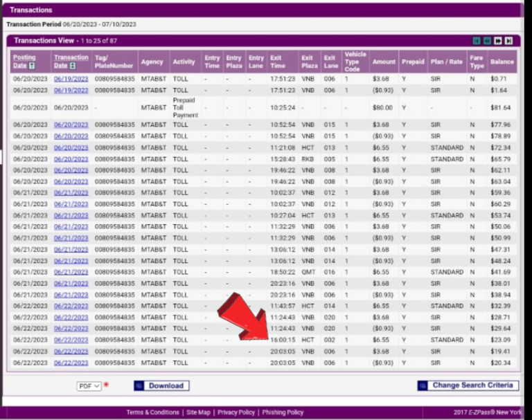This screenshot has height=420, width=532.
Task: Go to the first page of transactions
Action: 477,41
